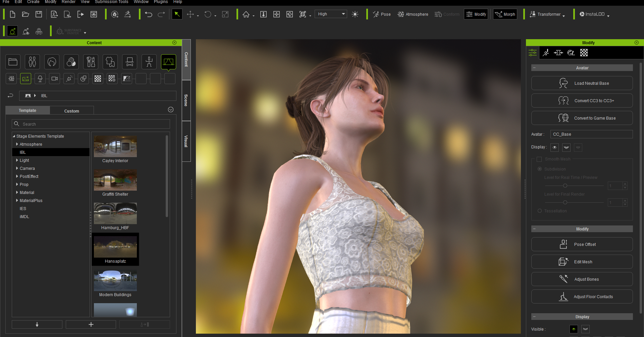
Task: Select the Makeup content category icon
Action: pyautogui.click(x=91, y=62)
